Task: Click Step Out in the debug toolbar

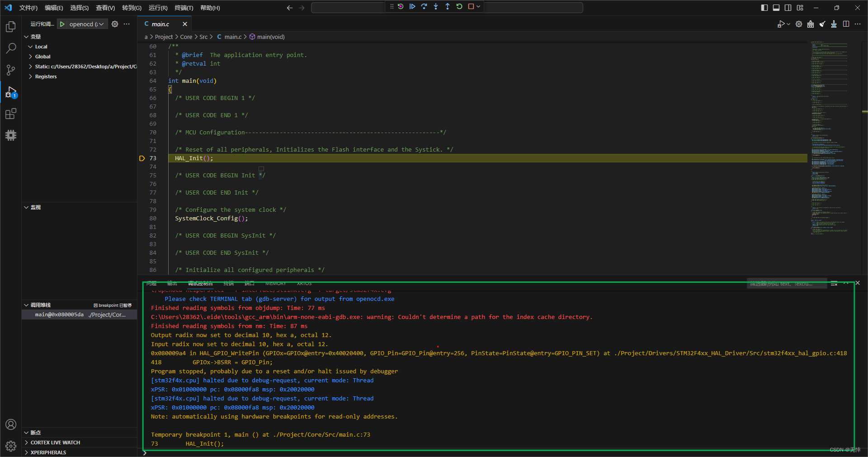Action: coord(448,6)
